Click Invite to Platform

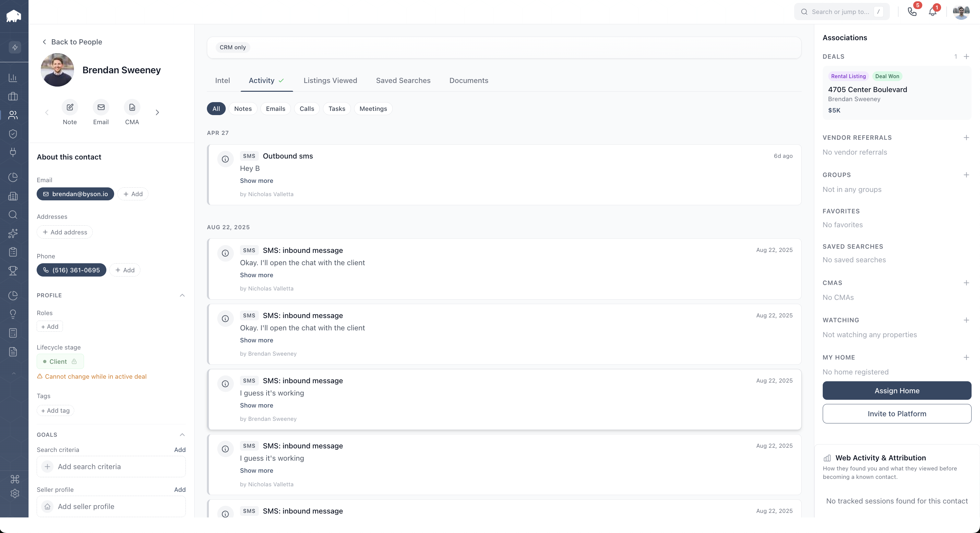[x=897, y=414]
